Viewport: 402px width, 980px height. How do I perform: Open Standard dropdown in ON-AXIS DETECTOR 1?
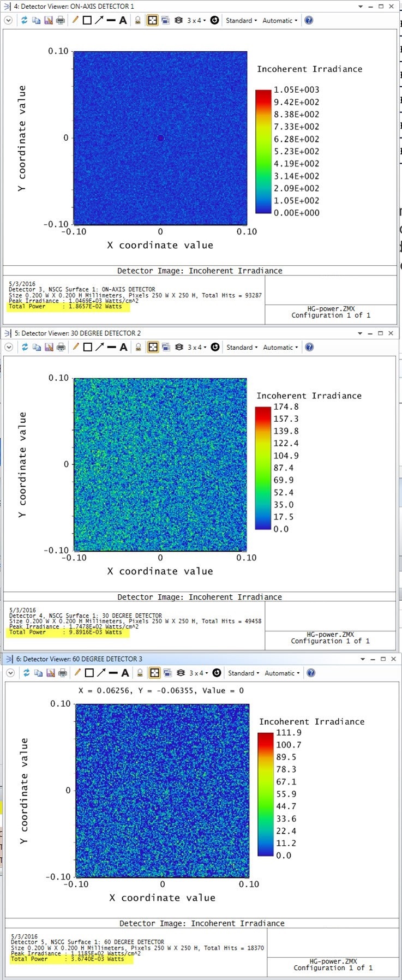coord(241,20)
